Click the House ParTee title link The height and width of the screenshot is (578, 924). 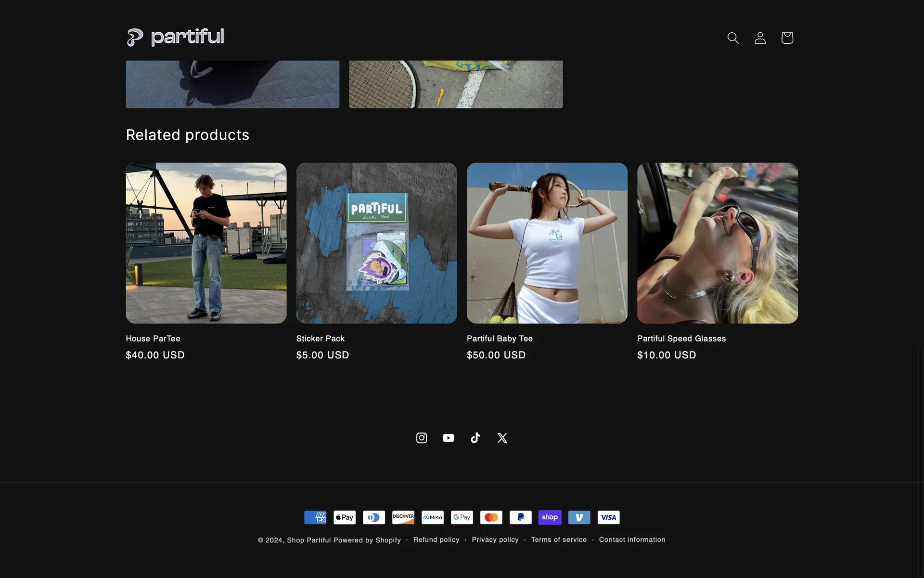(x=153, y=339)
